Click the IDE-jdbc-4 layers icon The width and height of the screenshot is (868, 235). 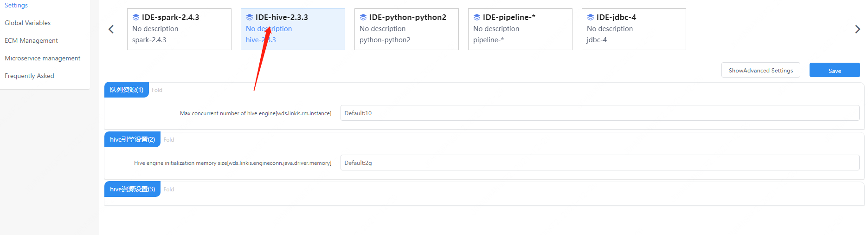click(x=591, y=17)
